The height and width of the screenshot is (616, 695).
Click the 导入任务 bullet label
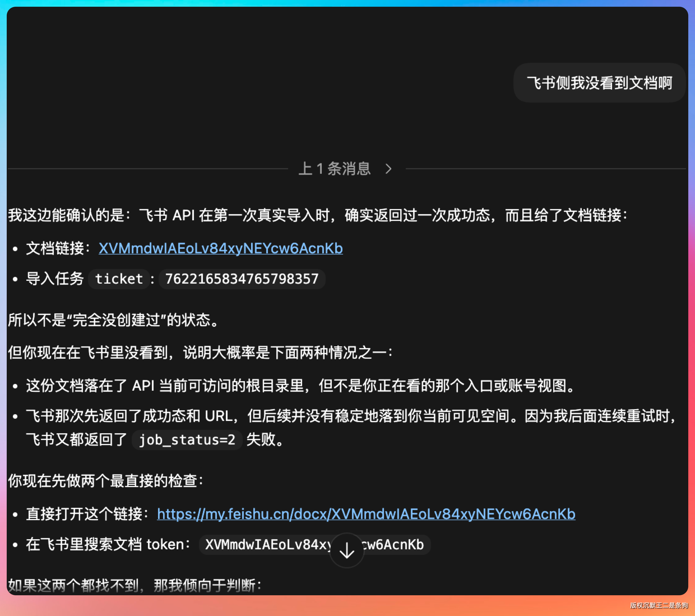pos(55,279)
